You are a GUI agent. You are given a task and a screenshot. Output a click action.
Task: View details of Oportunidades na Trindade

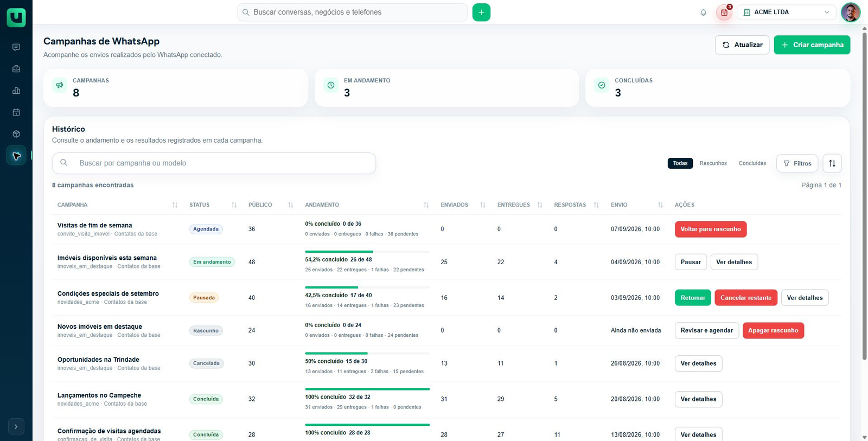(x=698, y=363)
